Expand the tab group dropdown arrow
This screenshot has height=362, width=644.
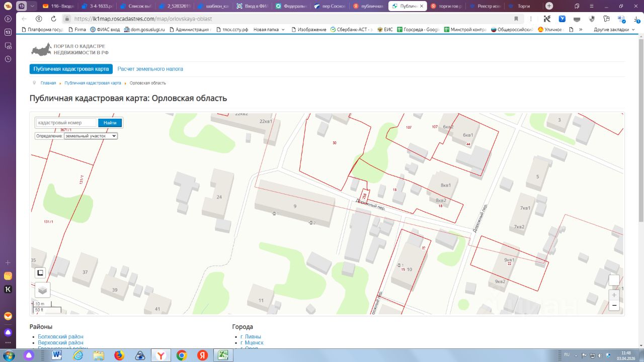pos(33,6)
